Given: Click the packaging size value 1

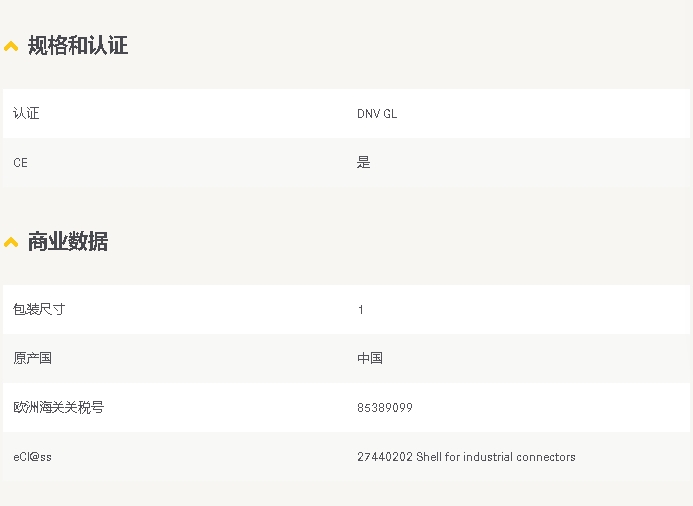Looking at the screenshot, I should [x=361, y=310].
